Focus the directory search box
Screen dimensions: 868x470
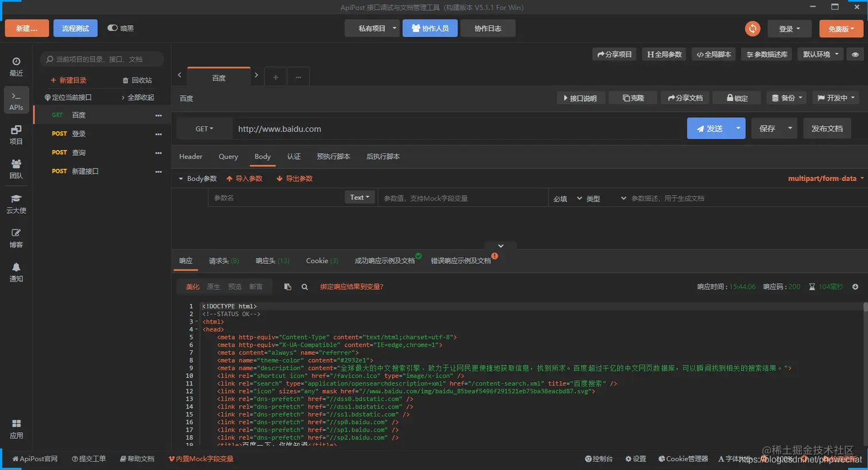click(102, 59)
